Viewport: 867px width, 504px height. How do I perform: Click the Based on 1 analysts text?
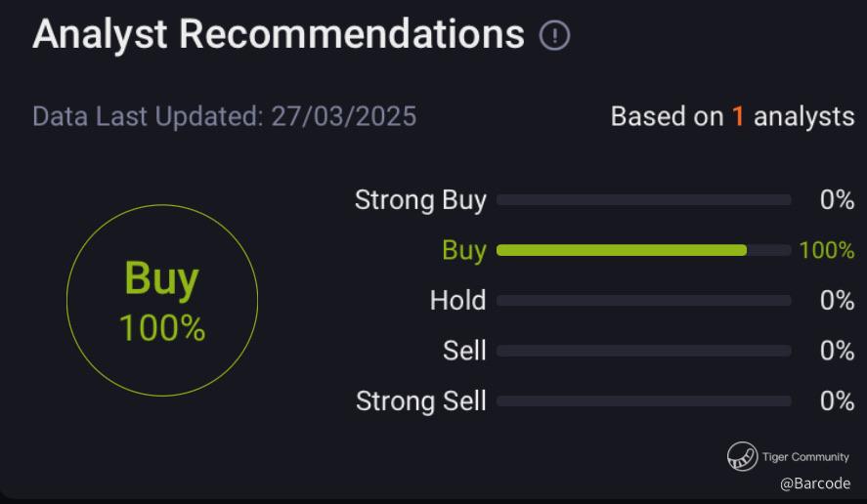[x=732, y=116]
